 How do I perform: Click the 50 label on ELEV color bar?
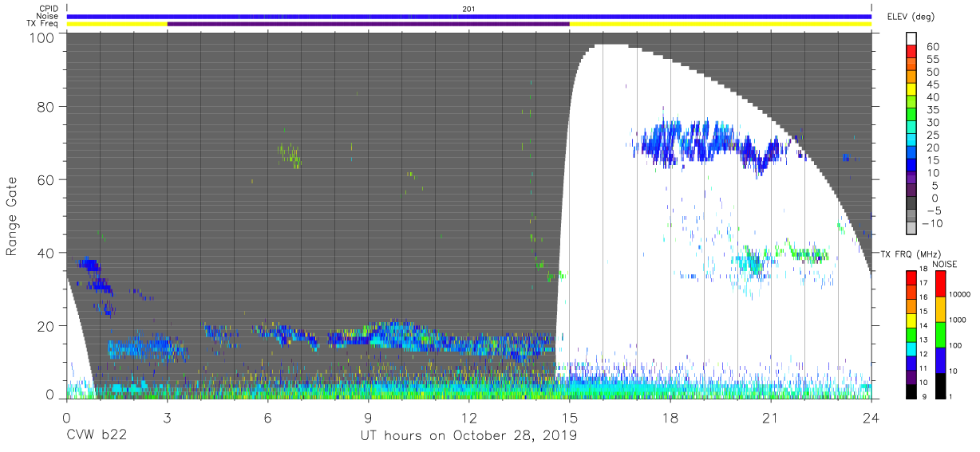point(932,73)
